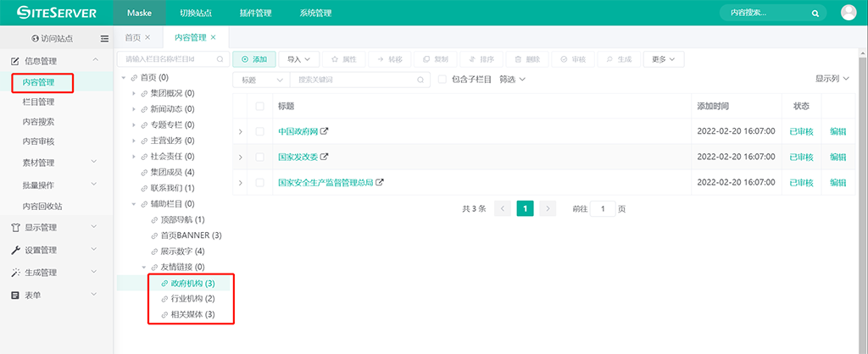
Task: Expand the row arrow for 中国政府网
Action: coord(241,131)
